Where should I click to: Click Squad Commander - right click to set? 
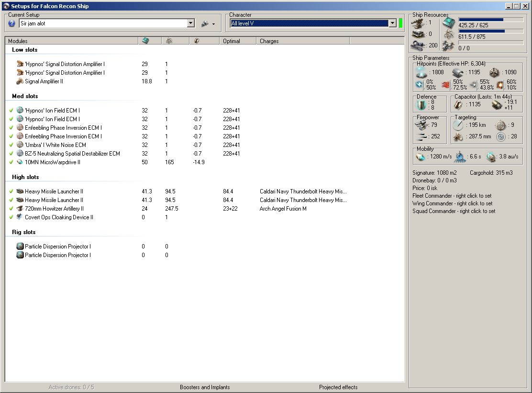coord(454,211)
